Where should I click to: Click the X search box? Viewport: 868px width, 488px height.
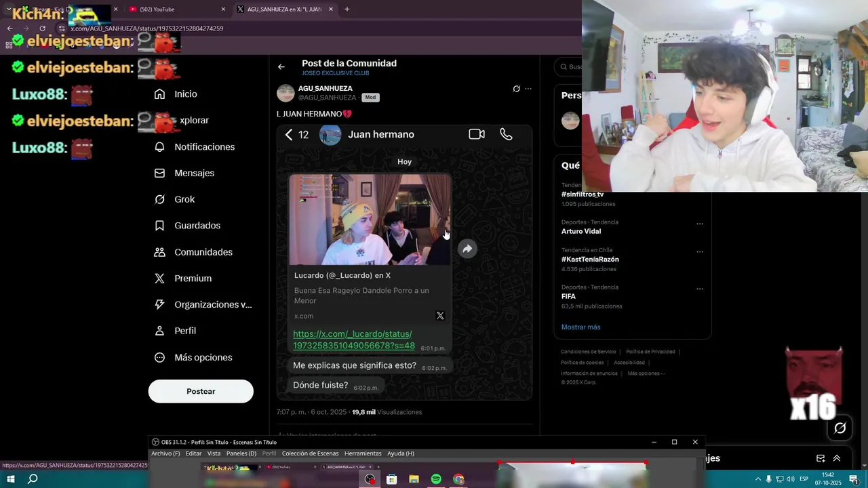coord(568,66)
